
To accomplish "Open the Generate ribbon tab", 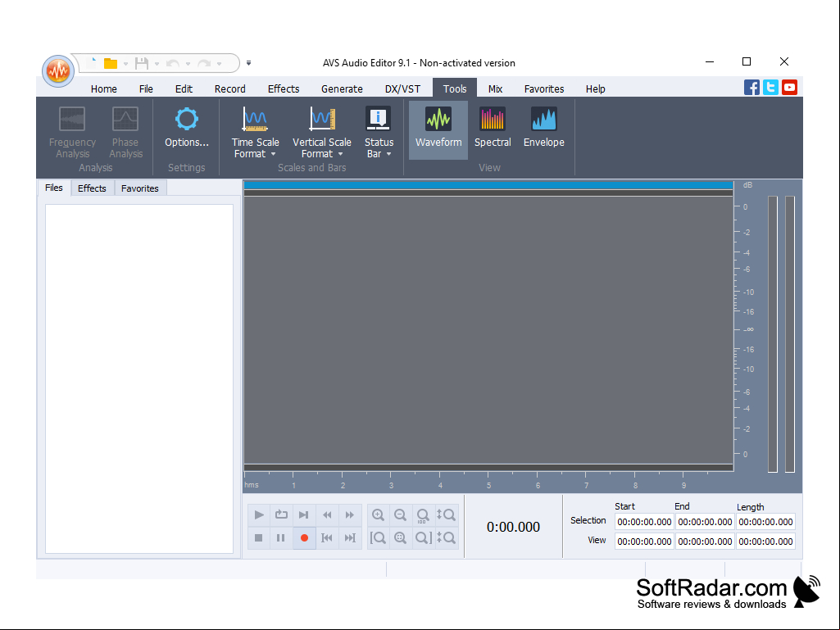I will (342, 89).
